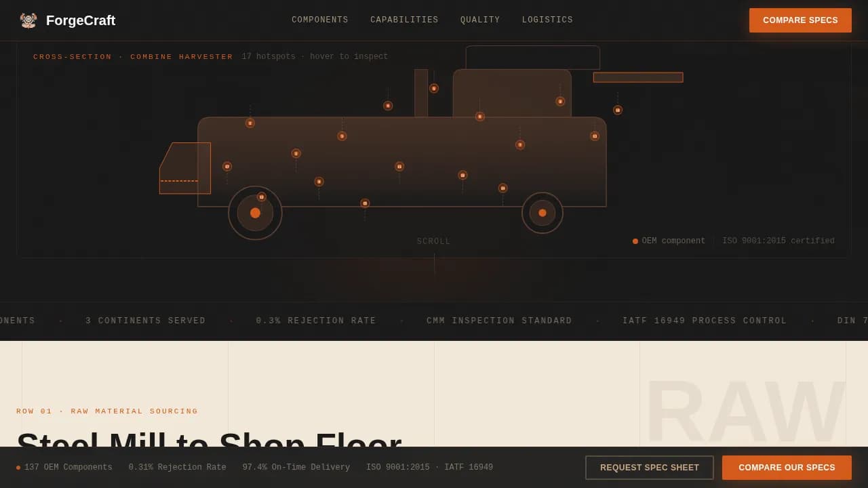Select the hotspot above the rear wheel
The width and height of the screenshot is (868, 488).
tap(503, 188)
